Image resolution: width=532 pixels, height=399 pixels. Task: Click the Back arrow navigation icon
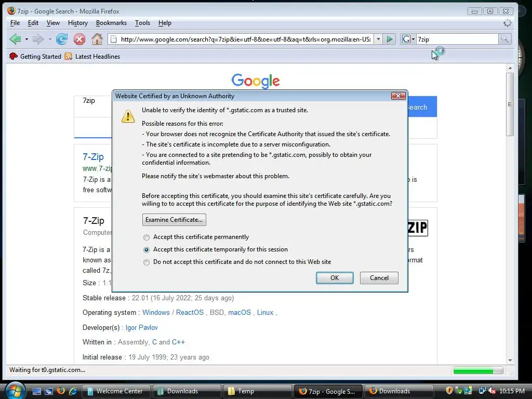pyautogui.click(x=15, y=39)
